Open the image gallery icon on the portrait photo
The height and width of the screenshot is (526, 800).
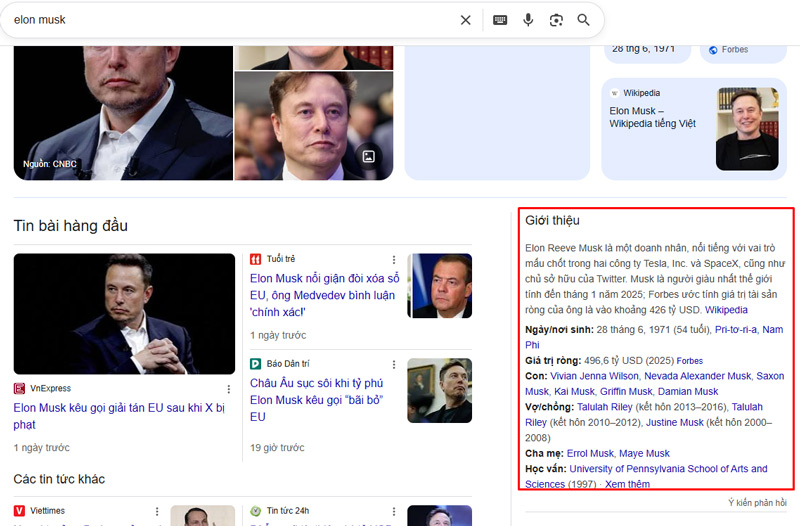(x=368, y=157)
